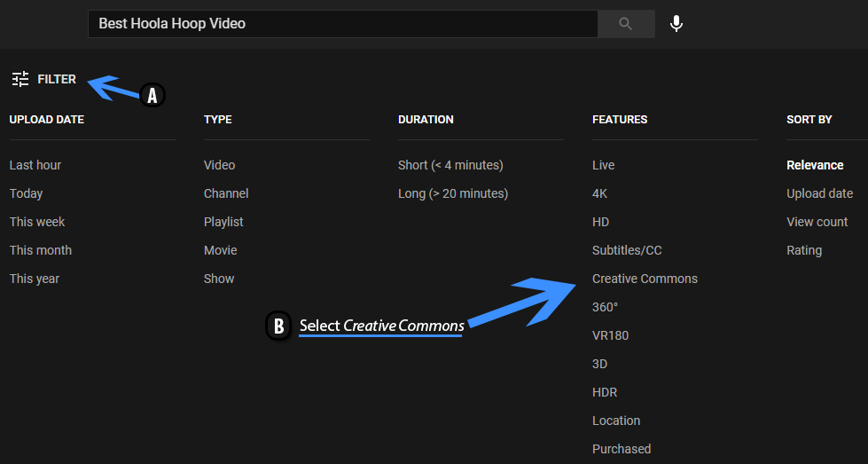Click the search magnifier button
The width and height of the screenshot is (868, 464).
[626, 24]
